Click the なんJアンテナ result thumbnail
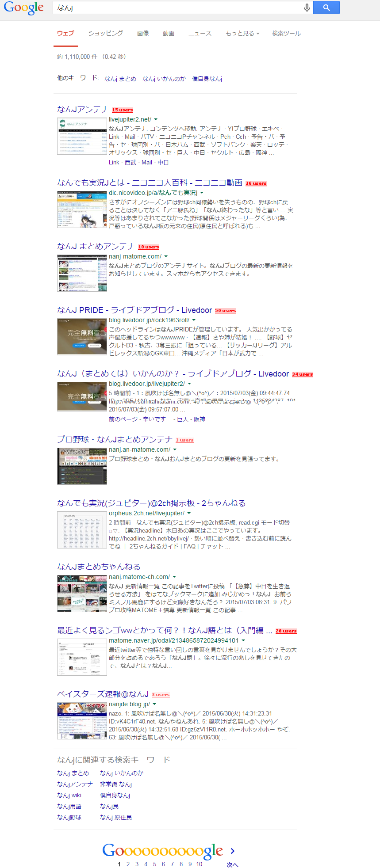380x868 pixels. (x=82, y=136)
